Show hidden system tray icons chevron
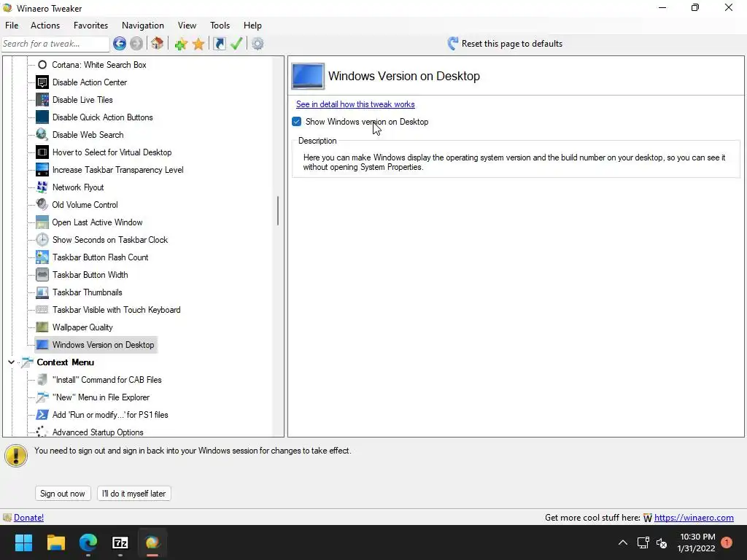Screen dimensions: 747x560 point(623,542)
